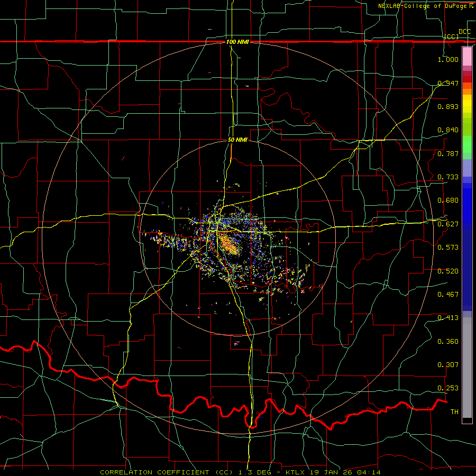The width and height of the screenshot is (476, 476).
Task: Click the [CC] product label
Action: tap(452, 36)
